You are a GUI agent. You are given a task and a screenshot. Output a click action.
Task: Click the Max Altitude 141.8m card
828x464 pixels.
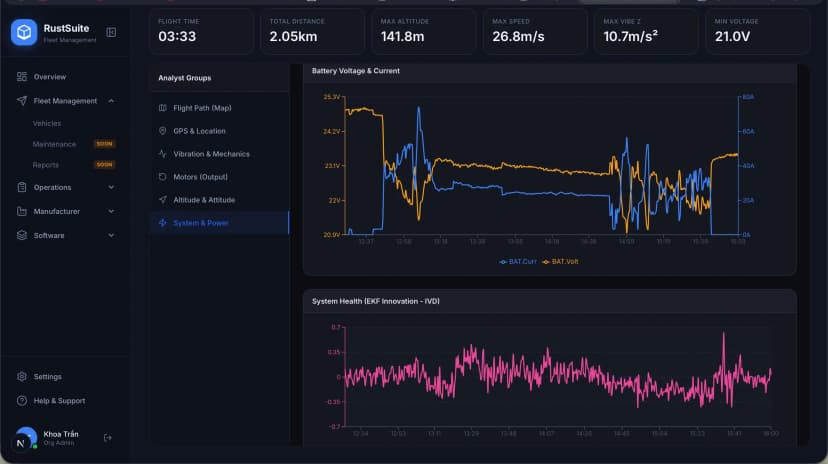(424, 32)
